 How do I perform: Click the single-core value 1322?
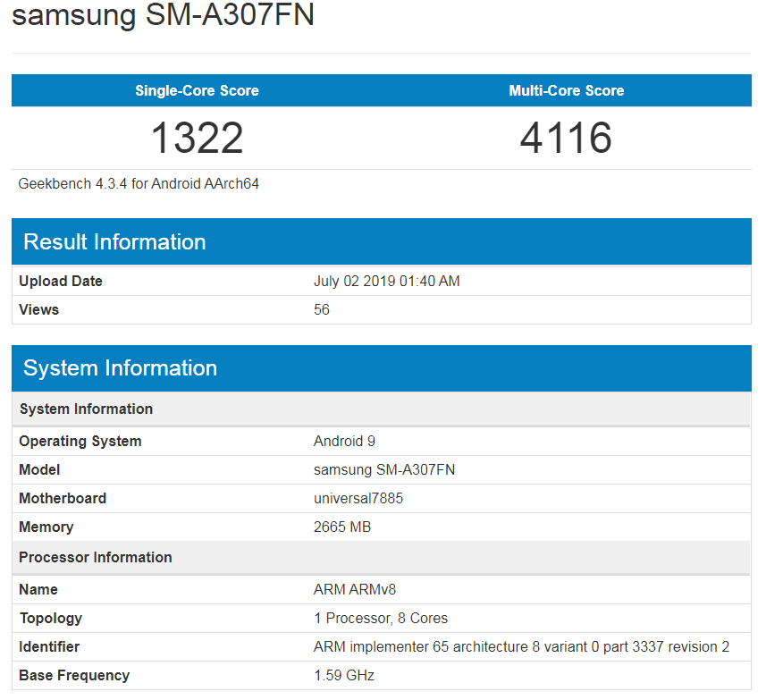(197, 138)
